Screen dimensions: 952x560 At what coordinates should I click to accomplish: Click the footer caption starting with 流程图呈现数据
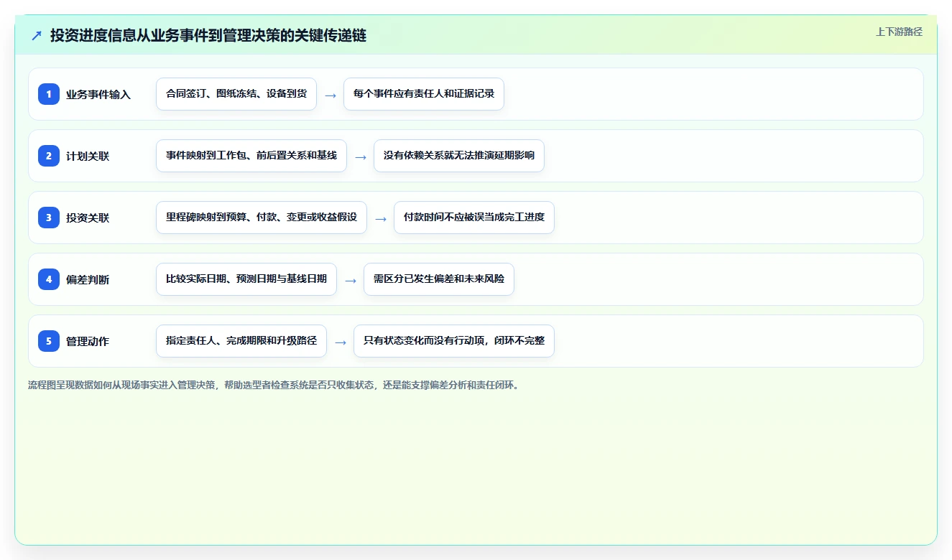(x=274, y=385)
